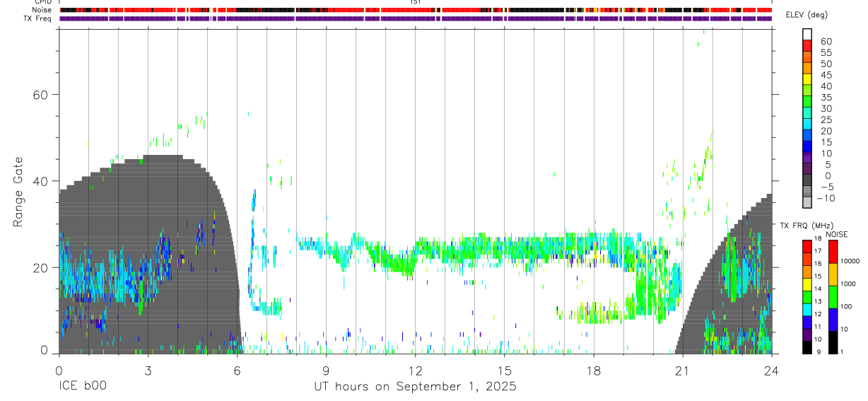Click the x-axis tick label 24
This screenshot has height=401, width=868.
[771, 369]
